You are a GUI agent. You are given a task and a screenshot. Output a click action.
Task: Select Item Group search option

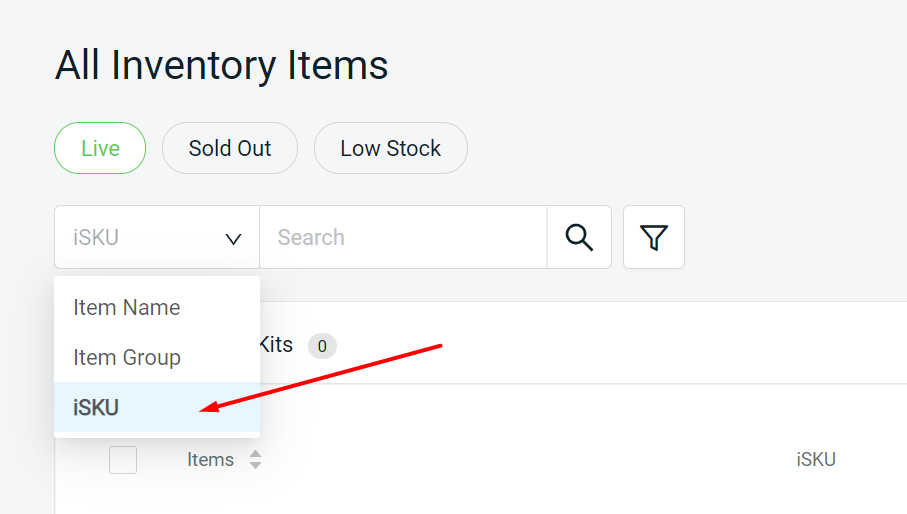coord(127,357)
